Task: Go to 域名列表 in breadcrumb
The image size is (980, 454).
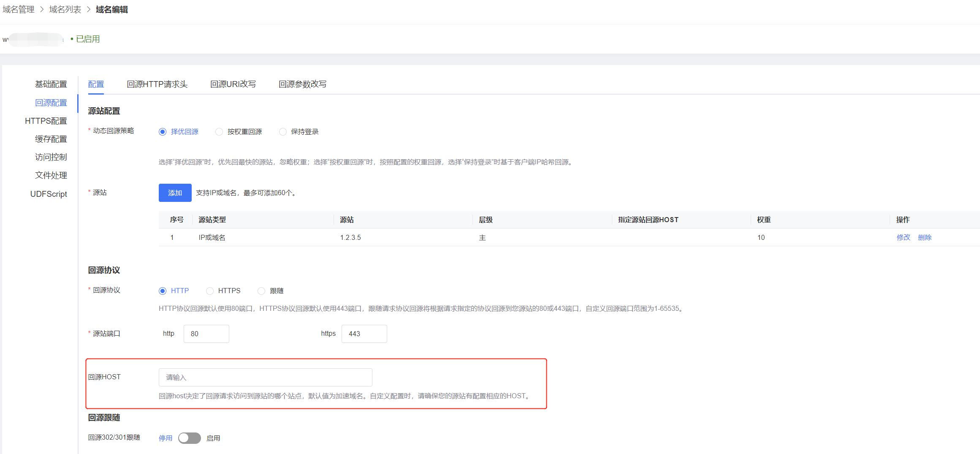Action: (x=65, y=9)
